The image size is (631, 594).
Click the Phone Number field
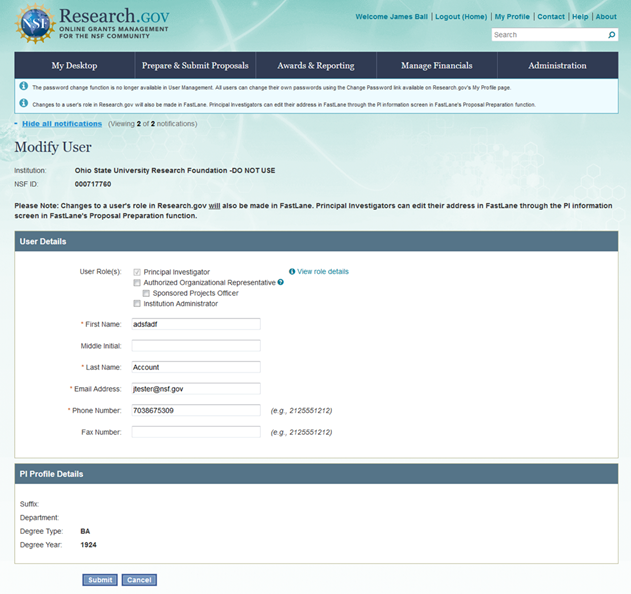[196, 410]
